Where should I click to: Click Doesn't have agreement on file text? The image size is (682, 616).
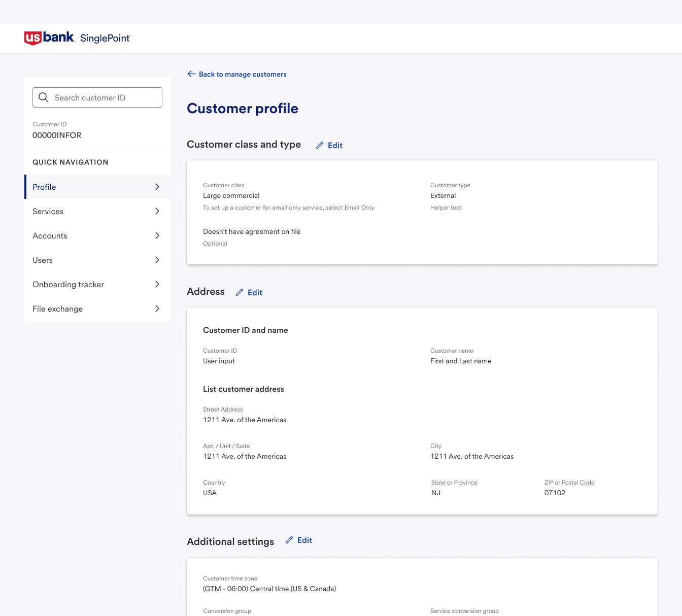coord(252,231)
